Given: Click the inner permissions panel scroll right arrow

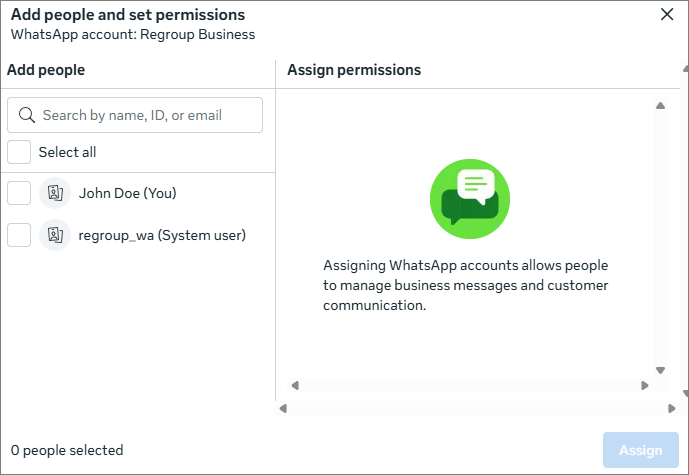Looking at the screenshot, I should pyautogui.click(x=645, y=385).
